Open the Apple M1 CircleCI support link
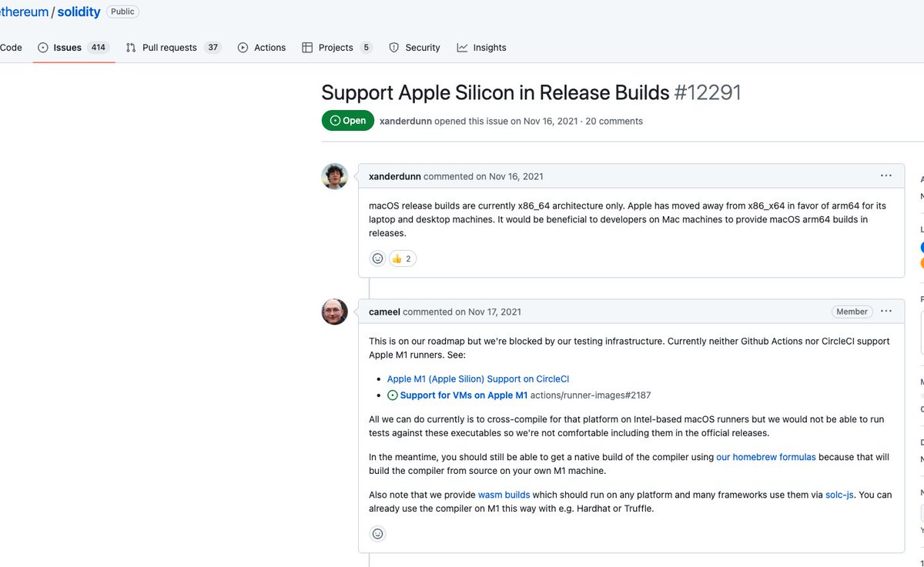The image size is (924, 567). [478, 379]
